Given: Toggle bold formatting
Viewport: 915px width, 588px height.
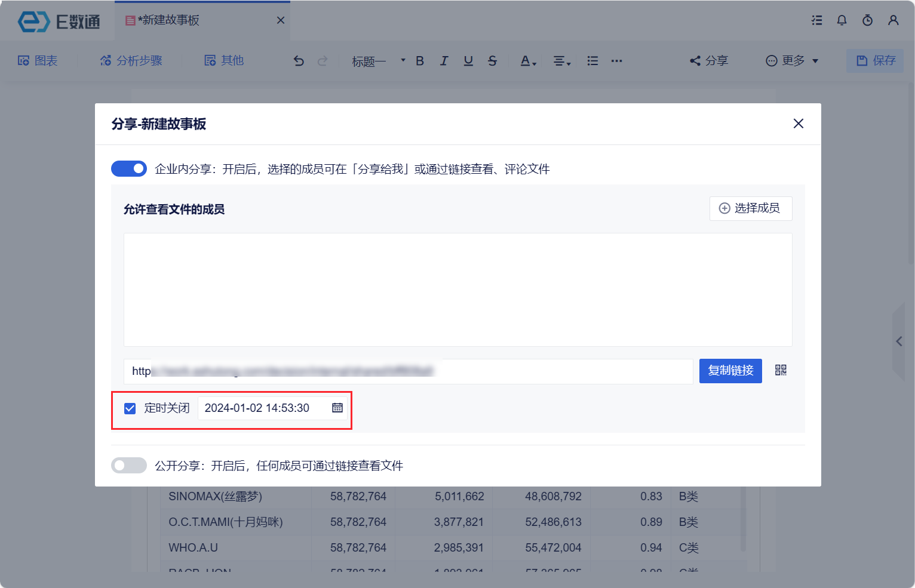Looking at the screenshot, I should pyautogui.click(x=420, y=61).
